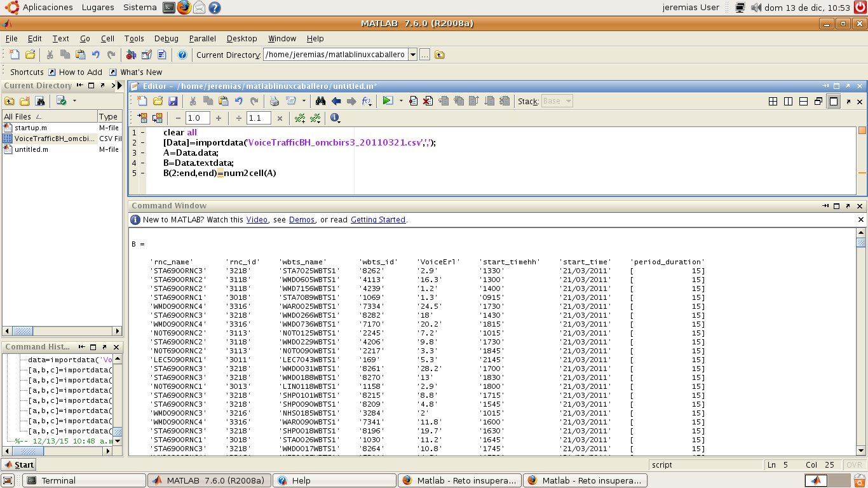This screenshot has height=488, width=868.
Task: Click the blue Help question mark icon
Action: 182,55
